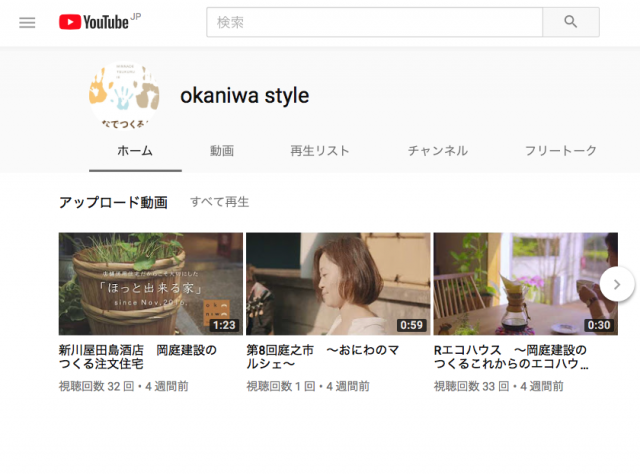Show next videos with the right chevron
This screenshot has height=475, width=640.
[x=617, y=284]
